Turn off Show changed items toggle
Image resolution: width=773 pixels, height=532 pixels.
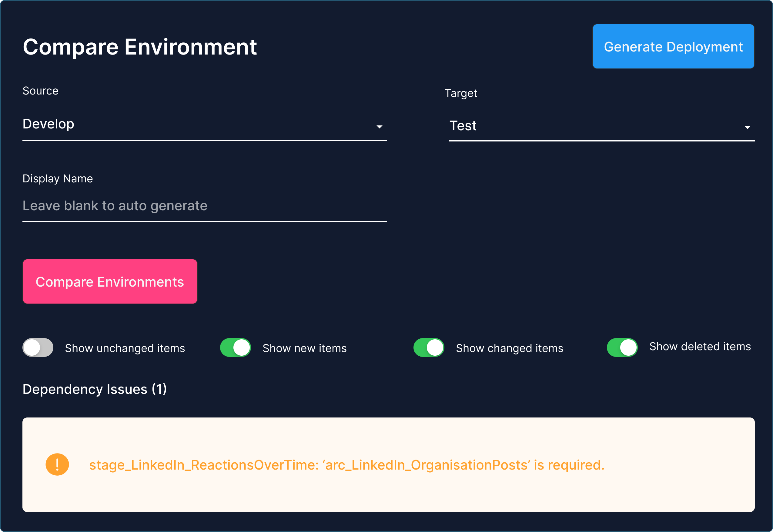coord(429,348)
